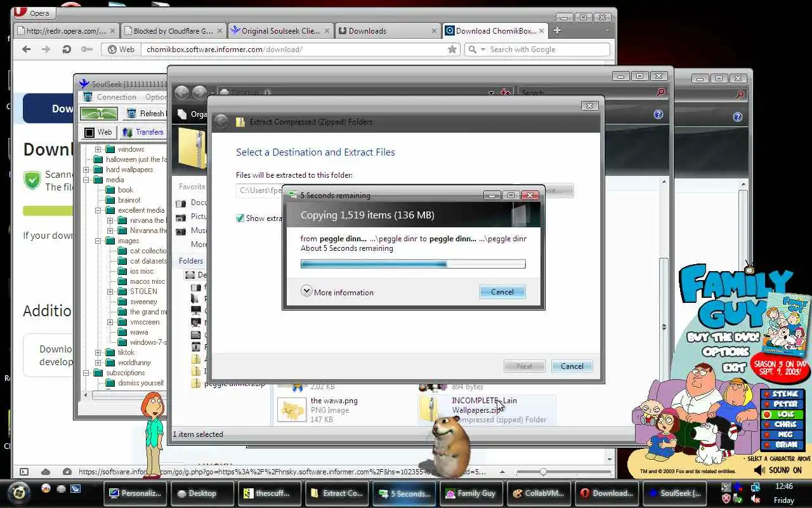Click the SoulSeek green connection graph icon
This screenshot has height=508, width=812.
click(98, 114)
